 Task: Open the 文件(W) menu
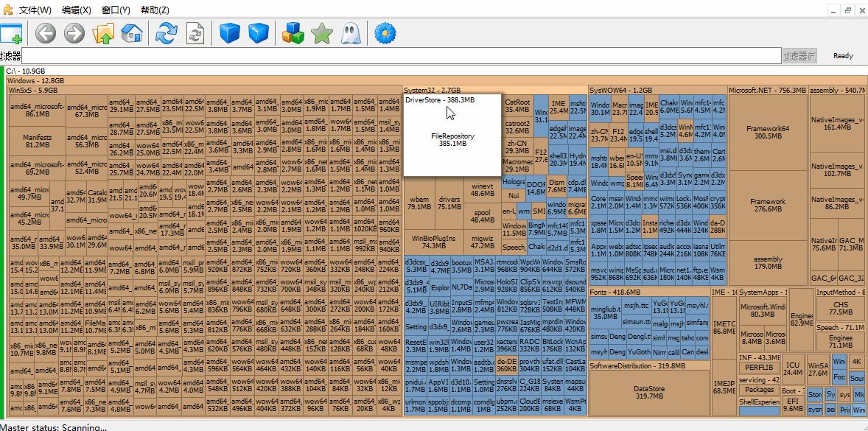tap(35, 10)
